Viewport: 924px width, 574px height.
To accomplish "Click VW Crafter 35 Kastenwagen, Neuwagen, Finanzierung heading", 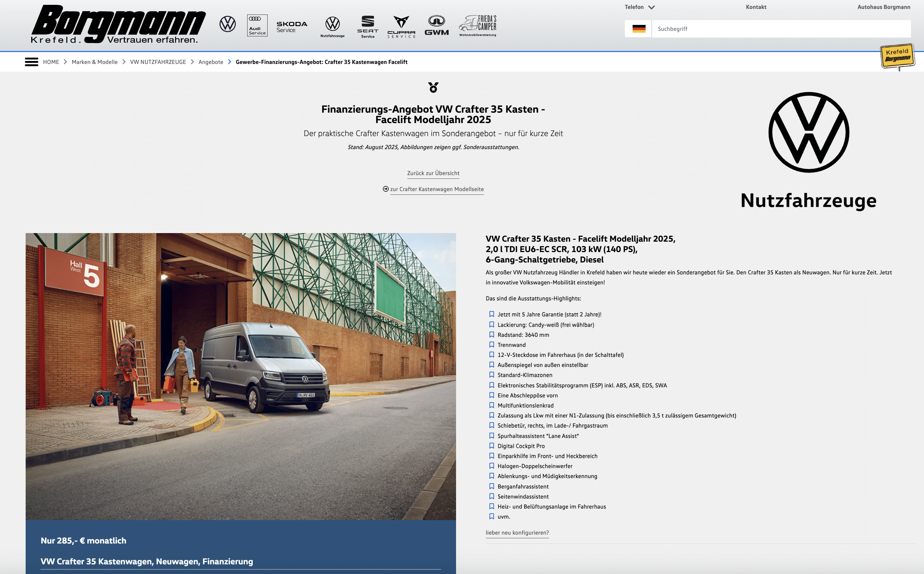I will click(x=147, y=561).
